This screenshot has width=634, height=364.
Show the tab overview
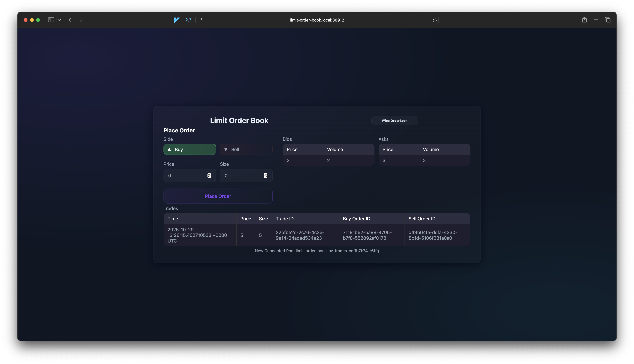point(608,20)
